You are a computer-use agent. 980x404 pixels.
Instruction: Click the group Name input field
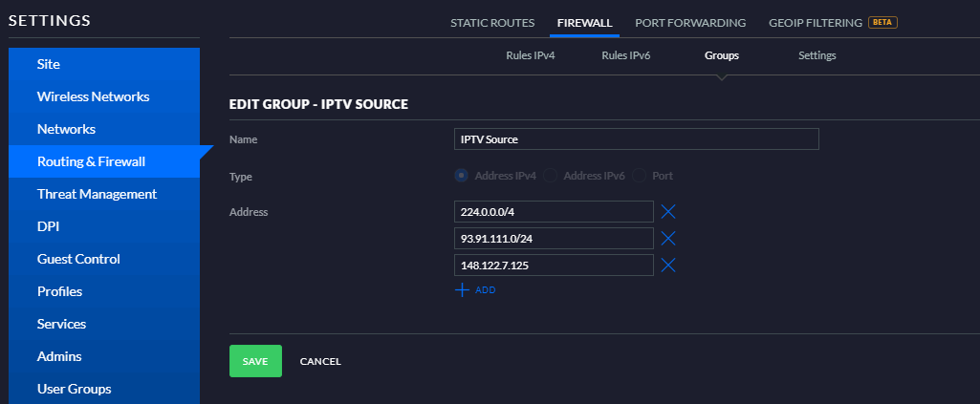637,139
